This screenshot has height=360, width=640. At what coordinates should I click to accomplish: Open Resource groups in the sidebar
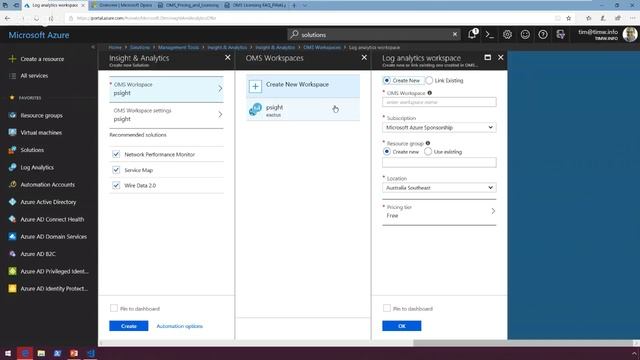pyautogui.click(x=41, y=116)
